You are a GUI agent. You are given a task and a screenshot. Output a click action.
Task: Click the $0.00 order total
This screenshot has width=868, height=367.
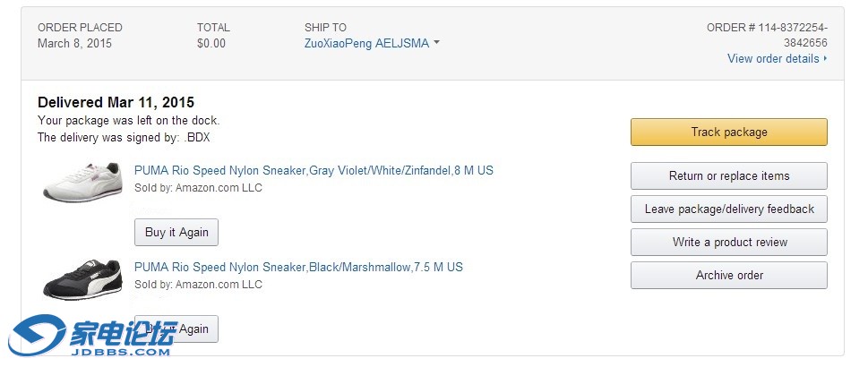pos(211,43)
